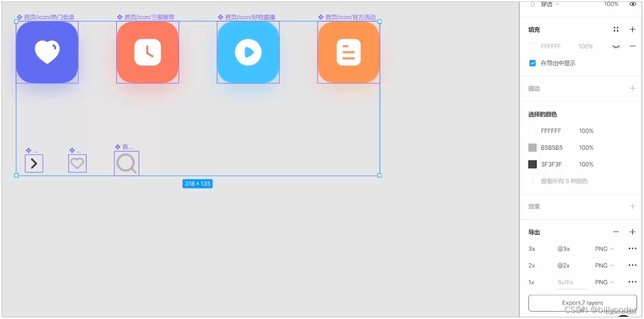Click the @3x suffix field
This screenshot has width=644, height=319.
pyautogui.click(x=564, y=249)
